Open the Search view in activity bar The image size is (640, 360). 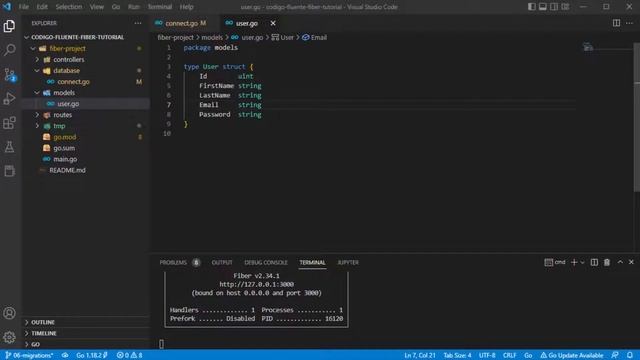(x=9, y=50)
